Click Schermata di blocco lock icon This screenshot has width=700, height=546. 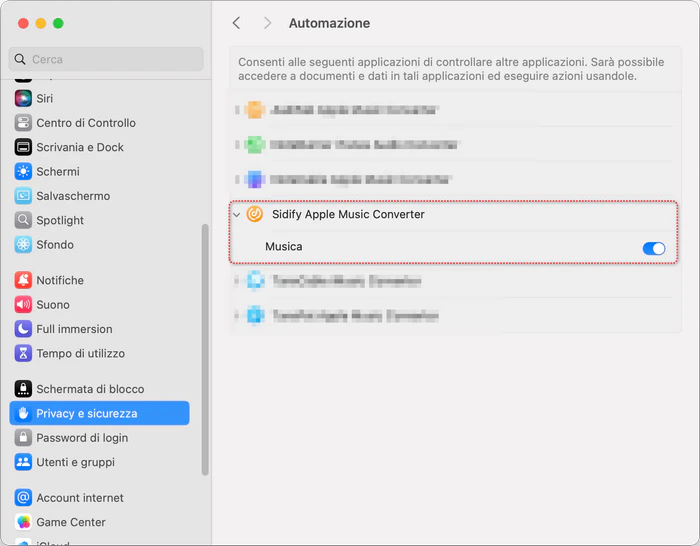[x=23, y=389]
